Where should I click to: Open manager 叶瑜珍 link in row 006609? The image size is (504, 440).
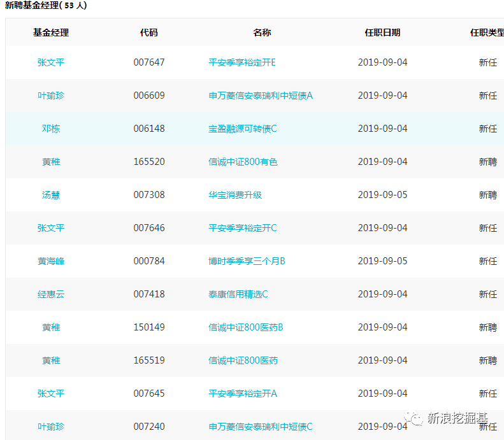(51, 96)
